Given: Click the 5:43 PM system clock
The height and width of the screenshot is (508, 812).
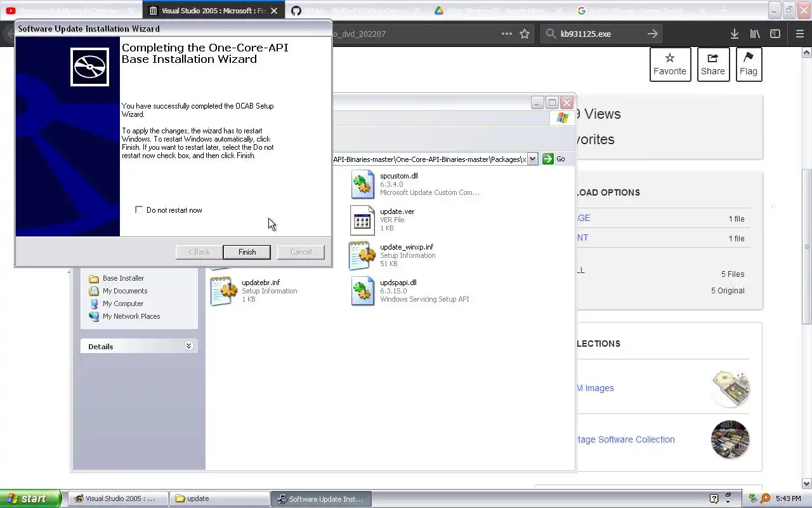Looking at the screenshot, I should click(789, 498).
